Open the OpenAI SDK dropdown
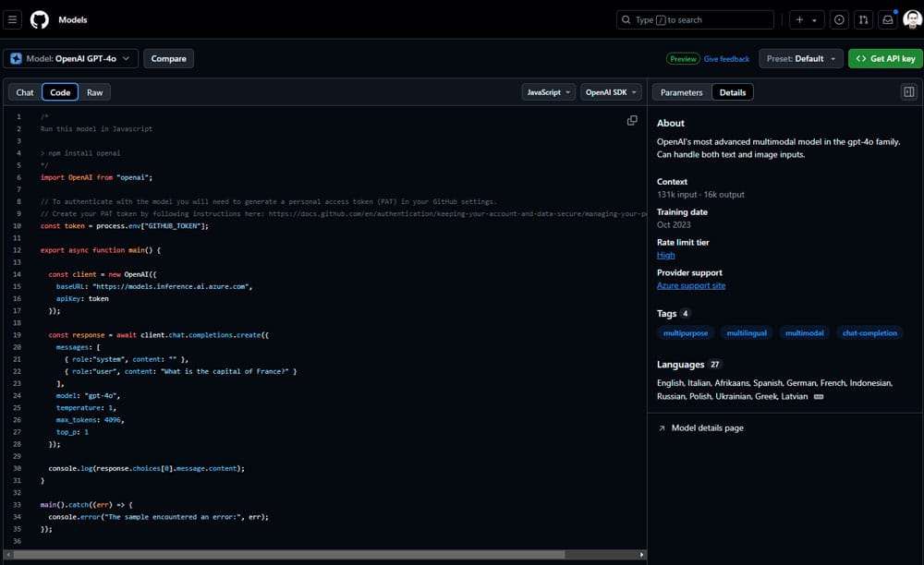924x565 pixels. coord(611,92)
